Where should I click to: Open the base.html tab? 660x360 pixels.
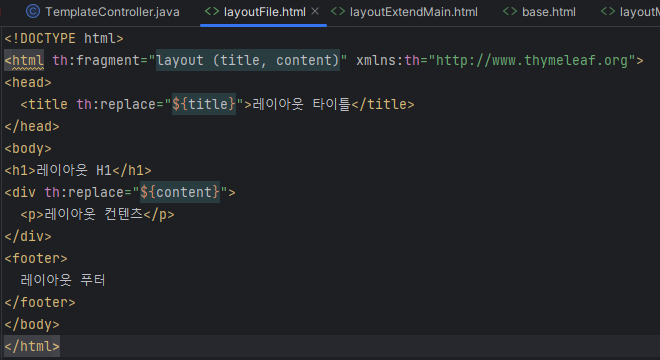pyautogui.click(x=540, y=12)
